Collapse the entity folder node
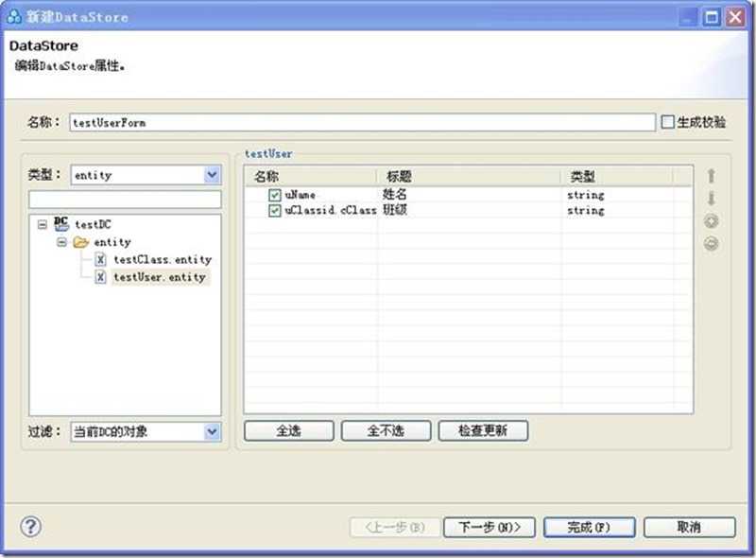Viewport: 756px width, 558px height. click(x=61, y=242)
